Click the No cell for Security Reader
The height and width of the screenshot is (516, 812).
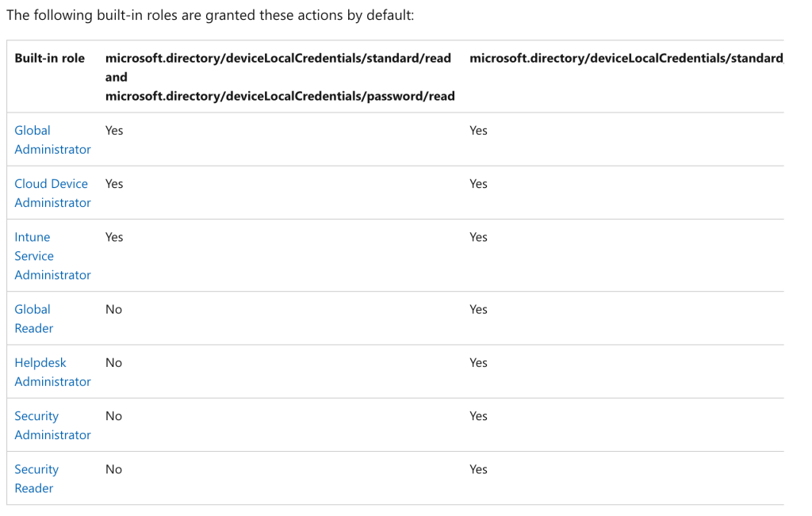[113, 469]
